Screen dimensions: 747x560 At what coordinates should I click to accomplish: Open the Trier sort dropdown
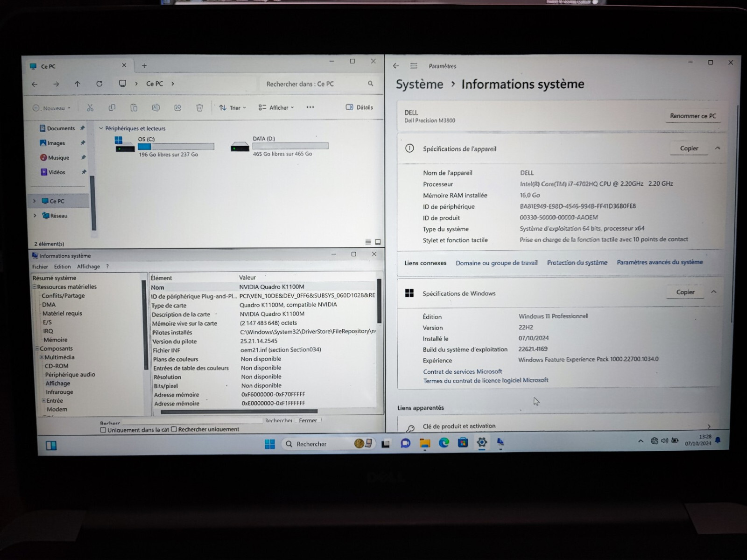point(232,108)
